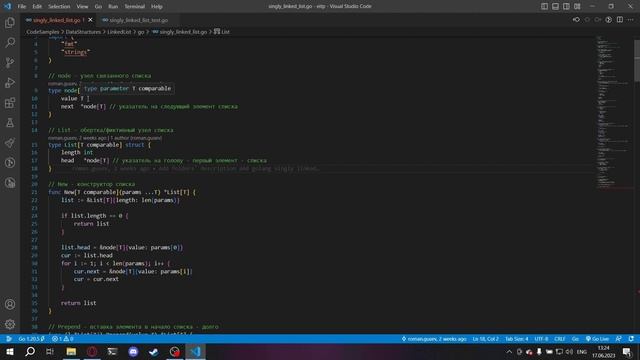The width and height of the screenshot is (640, 360).
Task: Open Discord from the taskbar
Action: coord(133,351)
